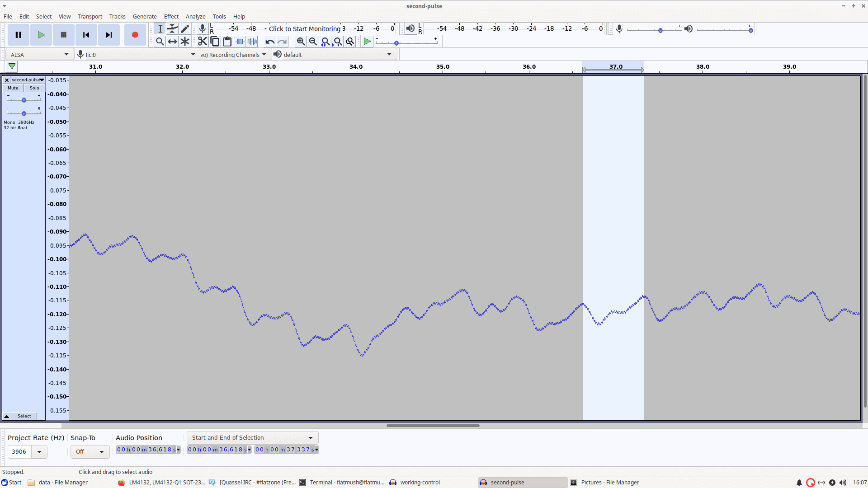
Task: Click the Stop transport button
Action: 64,35
